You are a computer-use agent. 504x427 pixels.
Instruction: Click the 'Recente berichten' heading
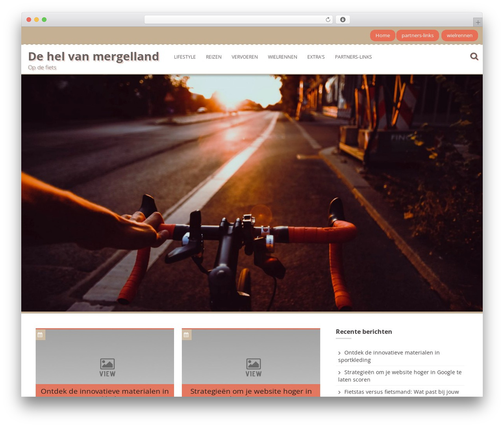point(364,332)
